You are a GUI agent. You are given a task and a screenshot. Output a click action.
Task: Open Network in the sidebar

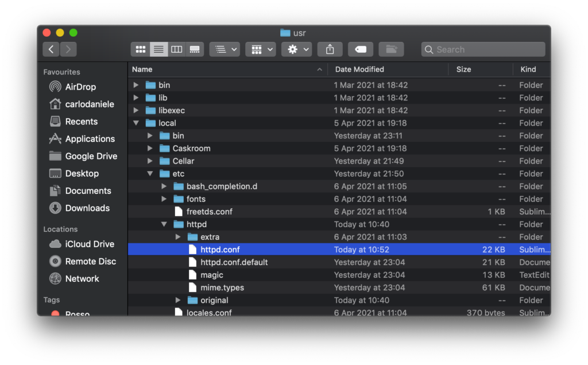(74, 278)
